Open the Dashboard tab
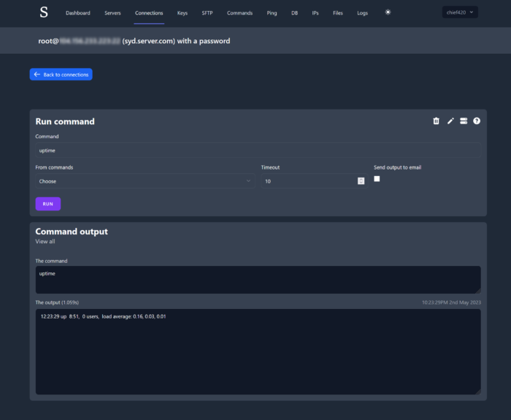The image size is (511, 420). 78,13
